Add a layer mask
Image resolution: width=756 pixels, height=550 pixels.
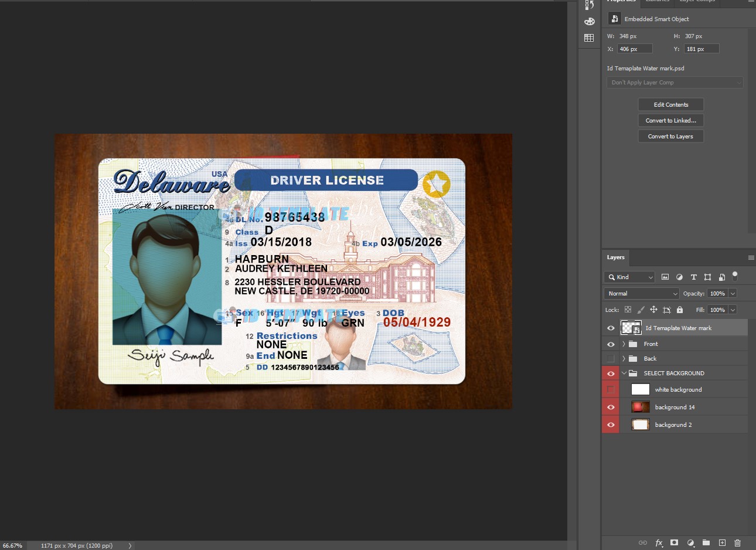tap(675, 543)
